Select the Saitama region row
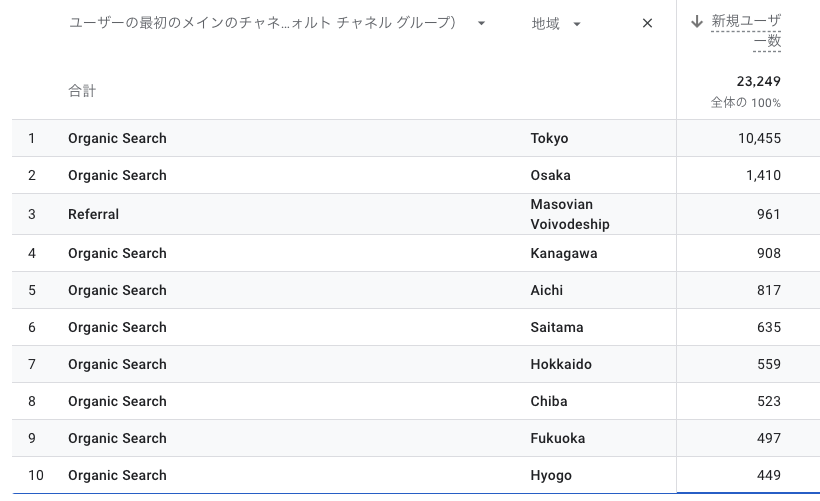Viewport: 820px width, 501px height. (416, 327)
